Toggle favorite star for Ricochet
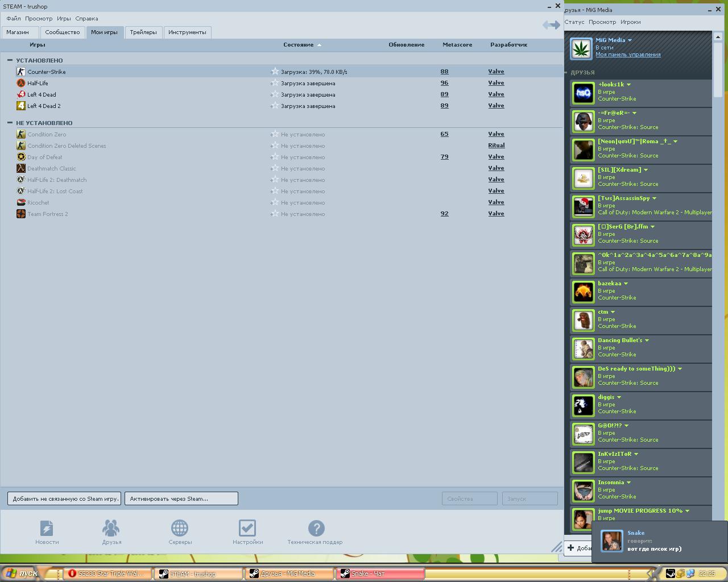 coord(275,202)
